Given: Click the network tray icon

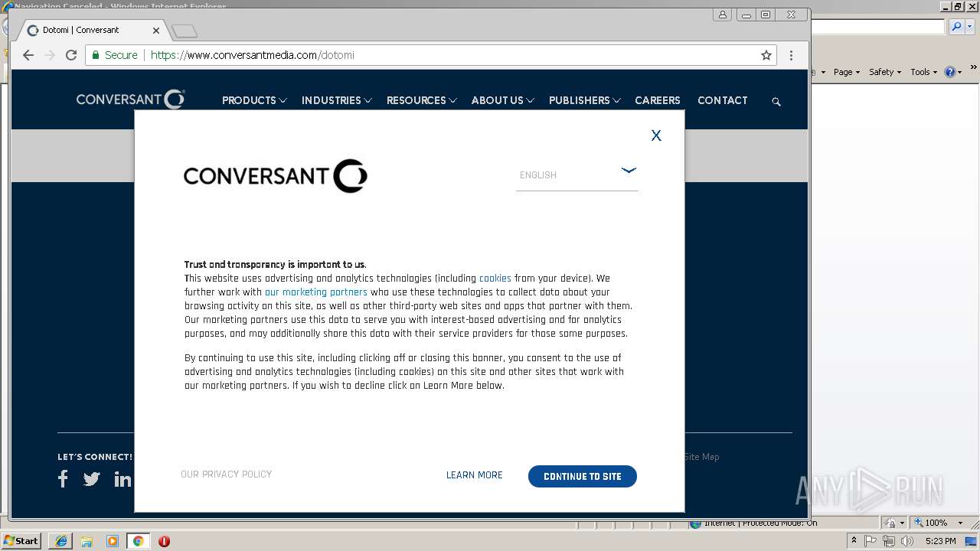Looking at the screenshot, I should (x=889, y=541).
